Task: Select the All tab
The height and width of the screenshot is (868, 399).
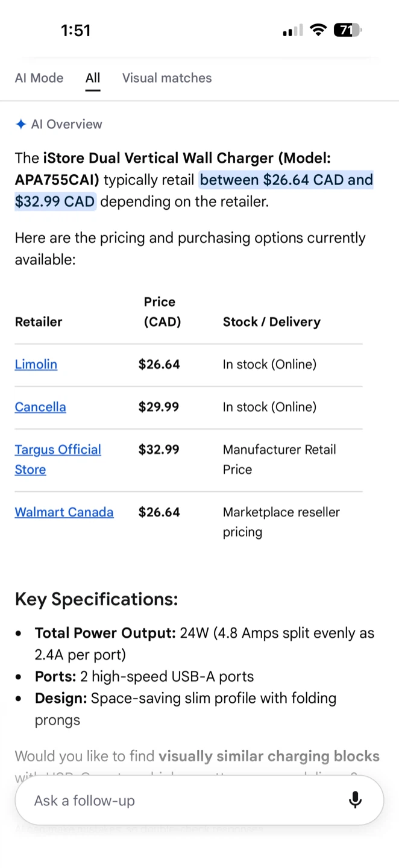Action: tap(93, 78)
